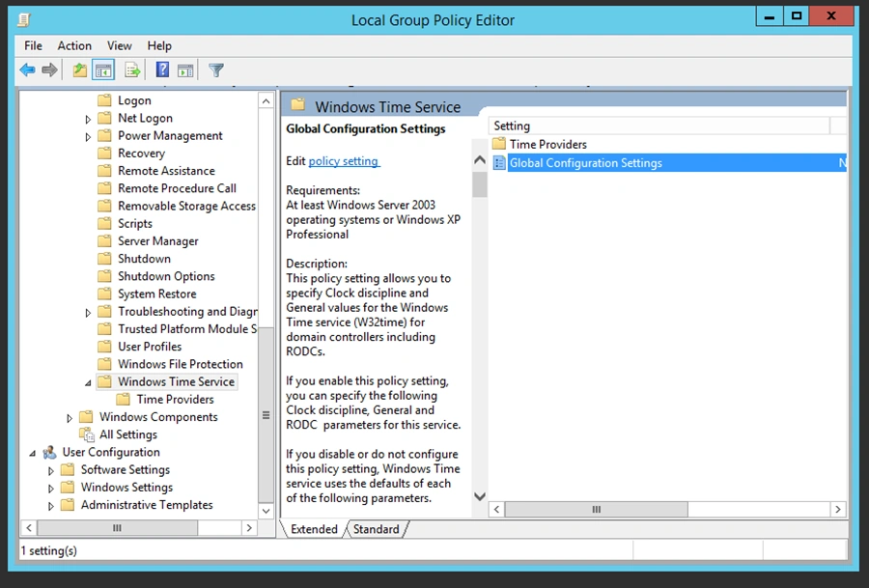This screenshot has height=588, width=869.
Task: Select Shutdown Options in tree
Action: pos(166,276)
